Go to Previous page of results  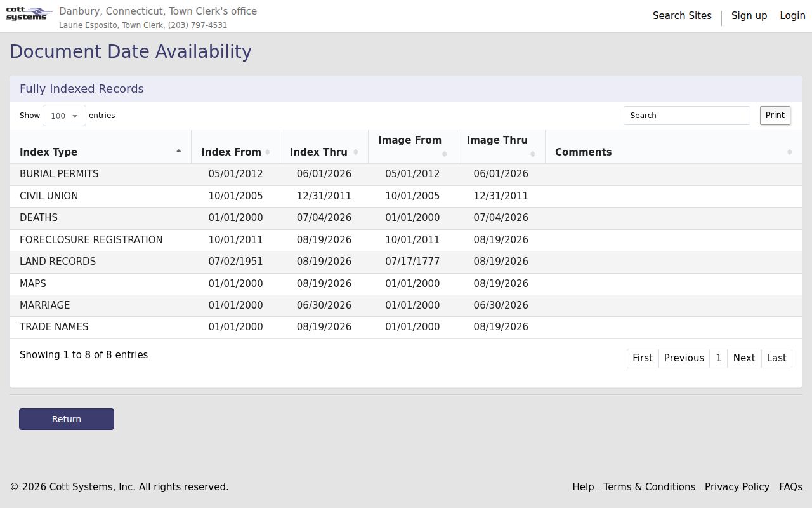click(684, 358)
